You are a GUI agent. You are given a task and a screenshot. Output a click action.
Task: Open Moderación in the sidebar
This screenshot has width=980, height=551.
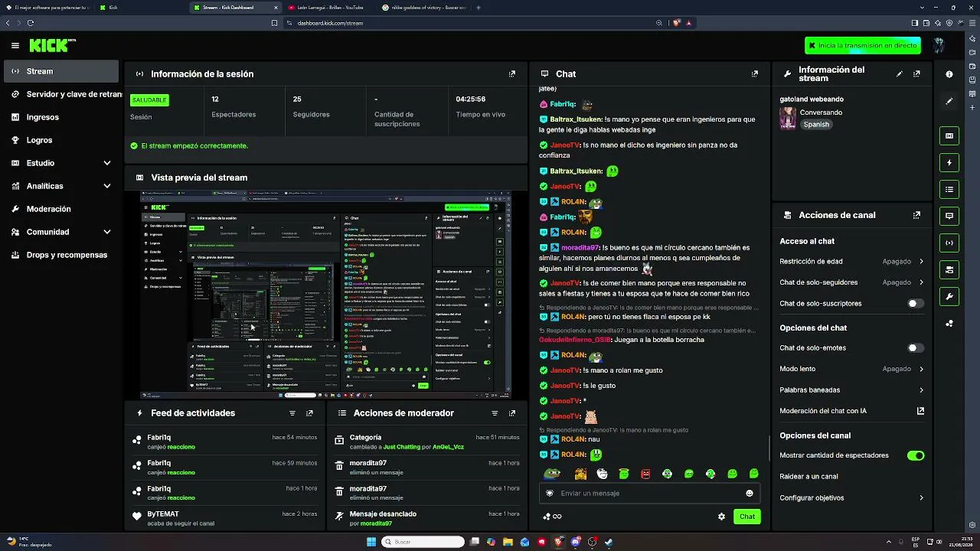60,209
